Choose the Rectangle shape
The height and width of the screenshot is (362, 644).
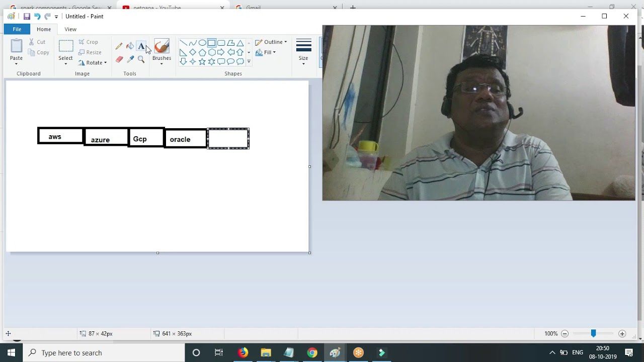coord(212,43)
